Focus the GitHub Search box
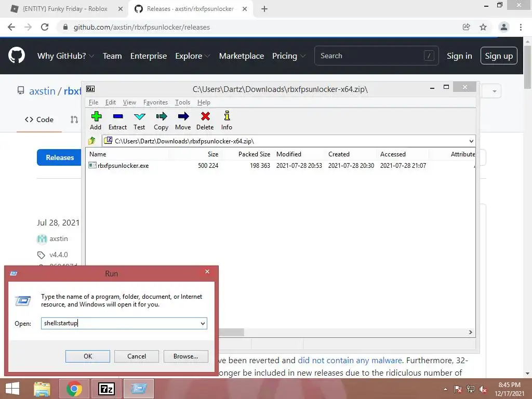532x399 pixels. 377,56
